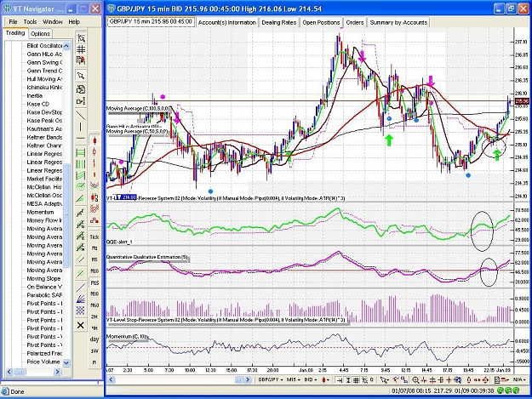Open the Dealing Rates tab
Viewport: 532px width, 399px height.
(x=279, y=22)
